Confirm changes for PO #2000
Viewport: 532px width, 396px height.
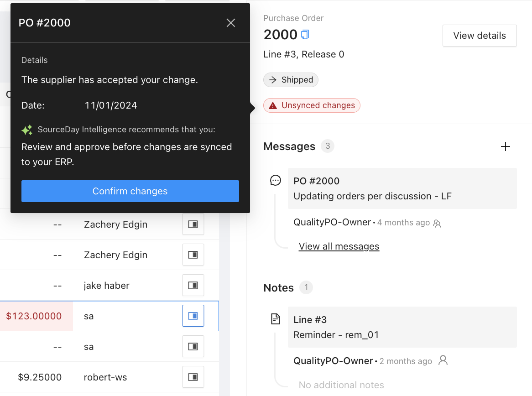tap(130, 191)
